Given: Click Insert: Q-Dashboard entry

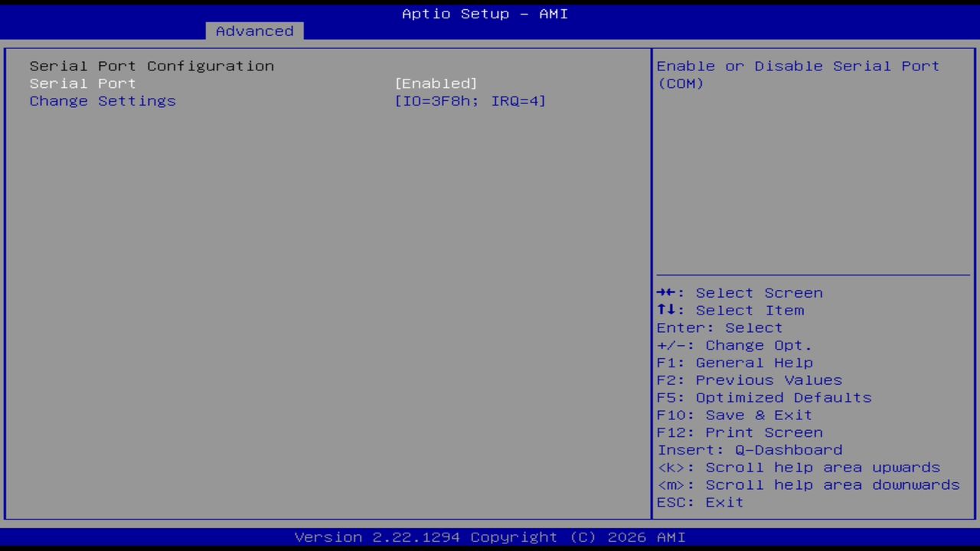Looking at the screenshot, I should point(750,450).
